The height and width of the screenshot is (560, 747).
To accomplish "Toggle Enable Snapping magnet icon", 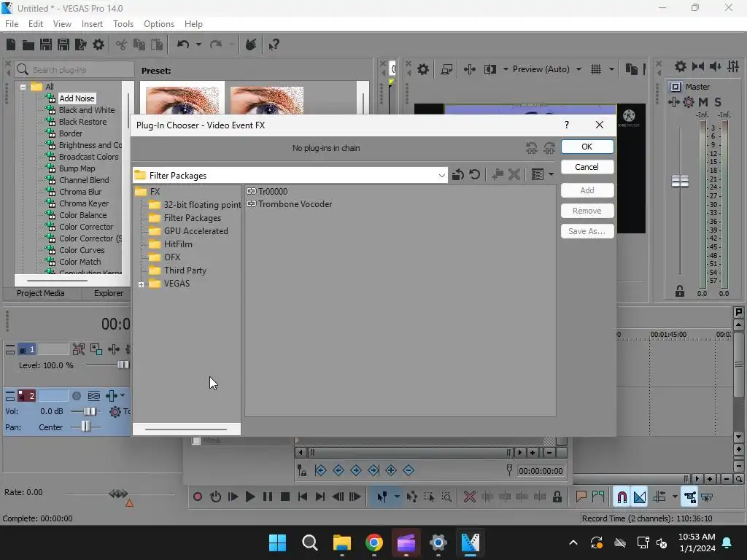I will point(622,497).
